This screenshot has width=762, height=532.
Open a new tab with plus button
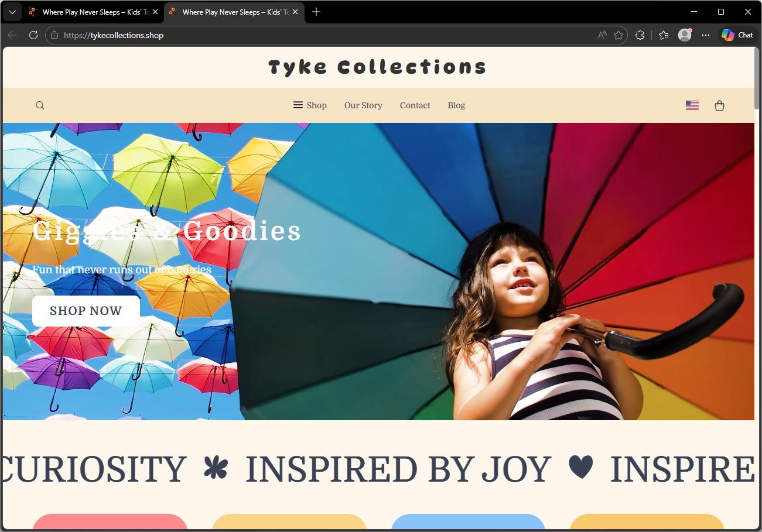click(316, 12)
